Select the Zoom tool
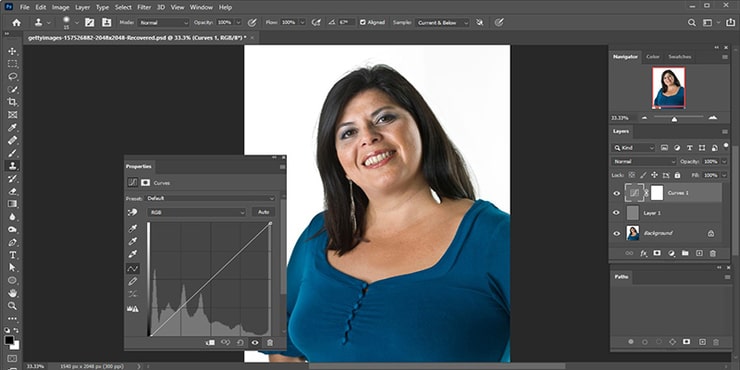 coord(12,306)
